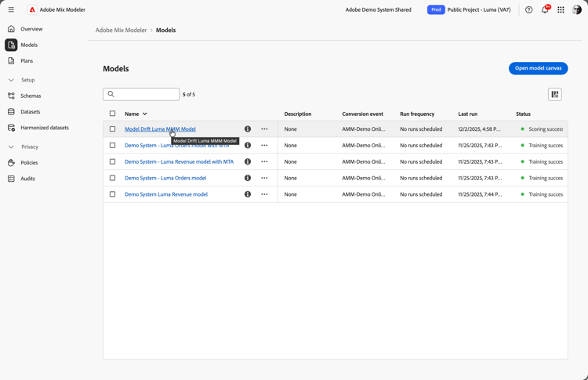Click the 12/2/2025, 4:58 P... last run cell
The width and height of the screenshot is (588, 380).
tap(479, 129)
